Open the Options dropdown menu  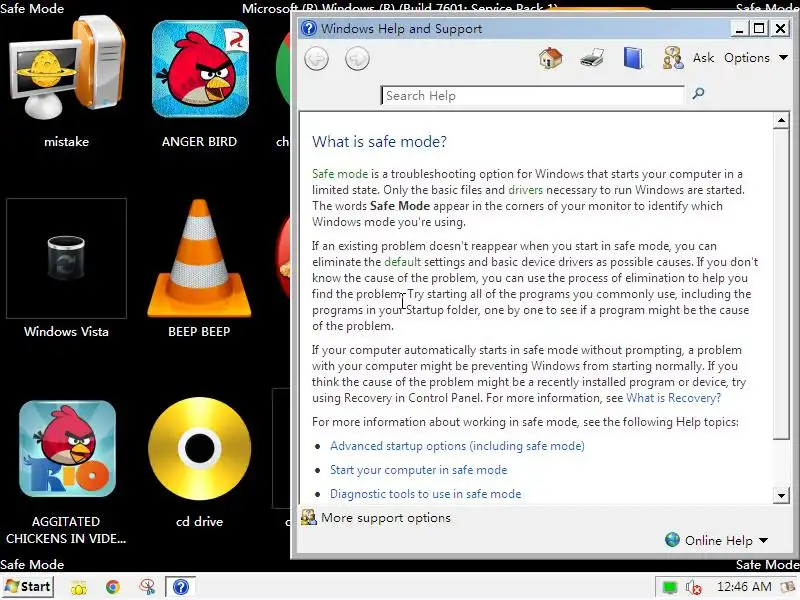pyautogui.click(x=756, y=58)
